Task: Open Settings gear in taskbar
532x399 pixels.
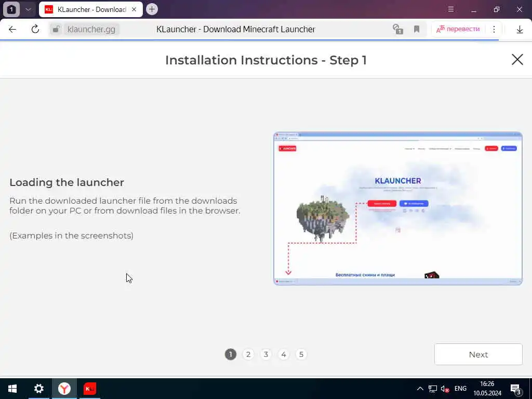Action: point(38,389)
